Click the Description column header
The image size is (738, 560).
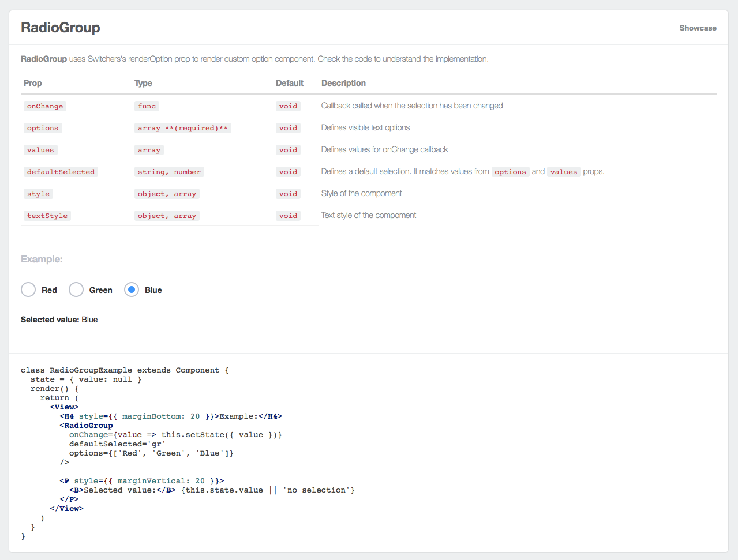pyautogui.click(x=343, y=83)
